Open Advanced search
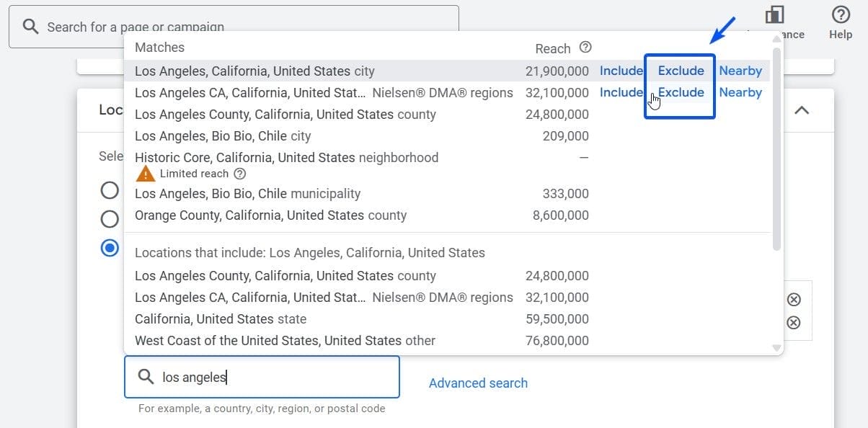 [478, 383]
